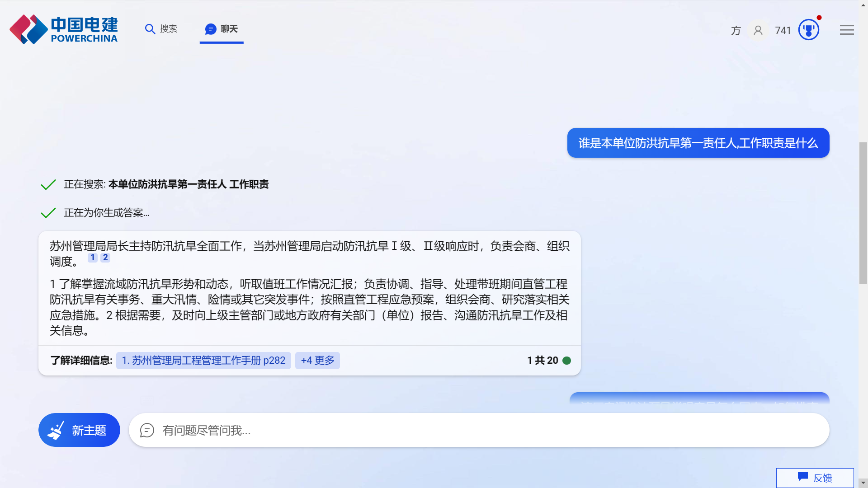Open the hamburger menu
The image size is (868, 488).
847,30
